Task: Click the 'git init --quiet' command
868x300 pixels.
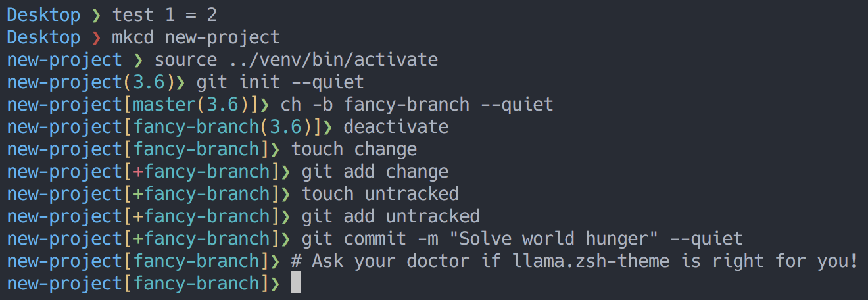Action: click(x=280, y=82)
